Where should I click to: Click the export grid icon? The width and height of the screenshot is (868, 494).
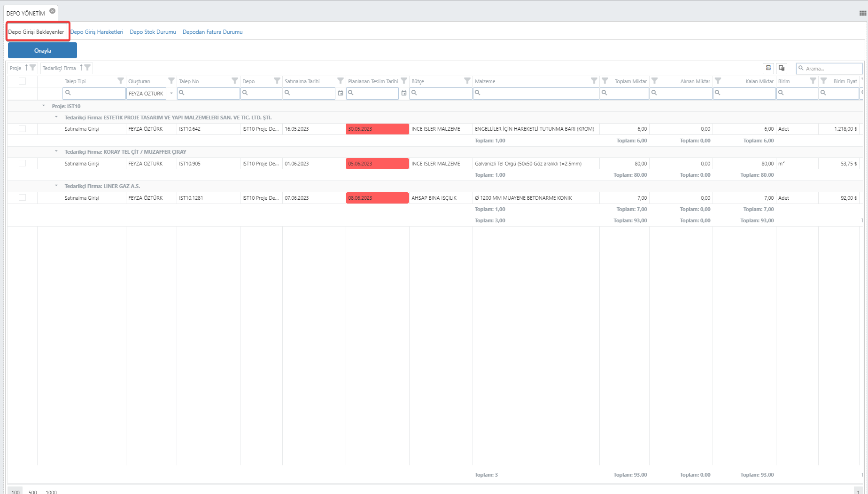coord(768,68)
